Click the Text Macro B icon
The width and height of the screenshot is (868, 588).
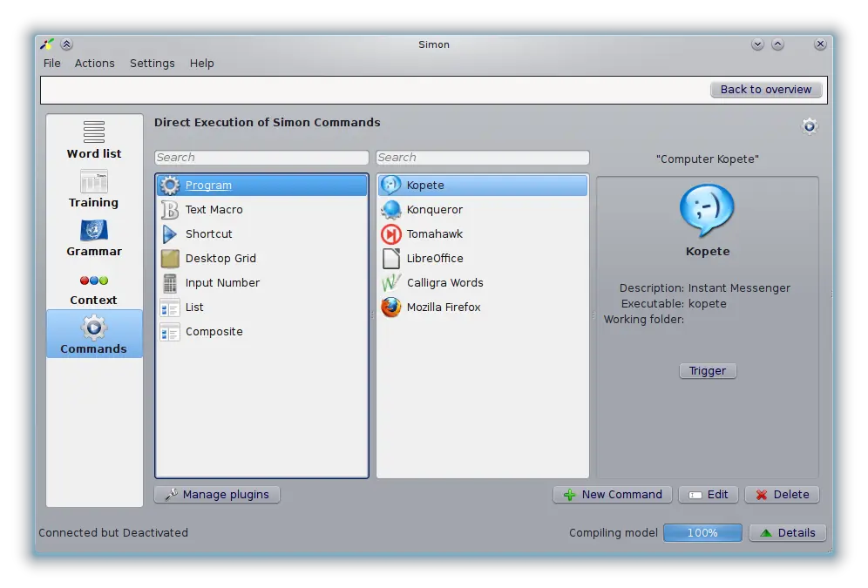(x=170, y=210)
